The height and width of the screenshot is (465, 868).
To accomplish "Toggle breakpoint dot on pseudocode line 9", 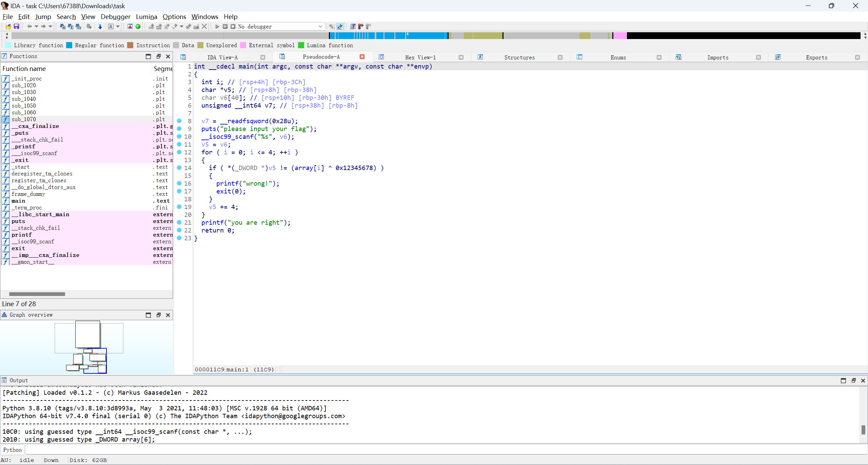I will coord(179,129).
